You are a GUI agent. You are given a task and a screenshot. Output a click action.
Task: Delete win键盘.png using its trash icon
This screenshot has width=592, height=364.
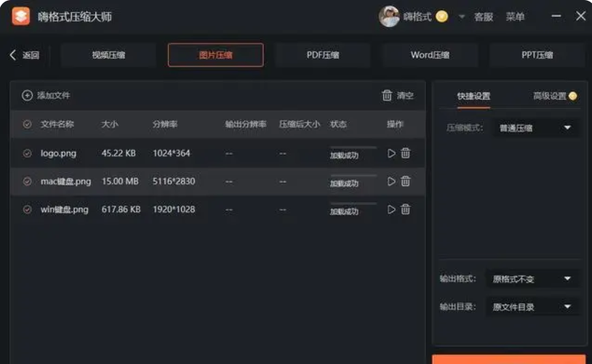tap(406, 209)
